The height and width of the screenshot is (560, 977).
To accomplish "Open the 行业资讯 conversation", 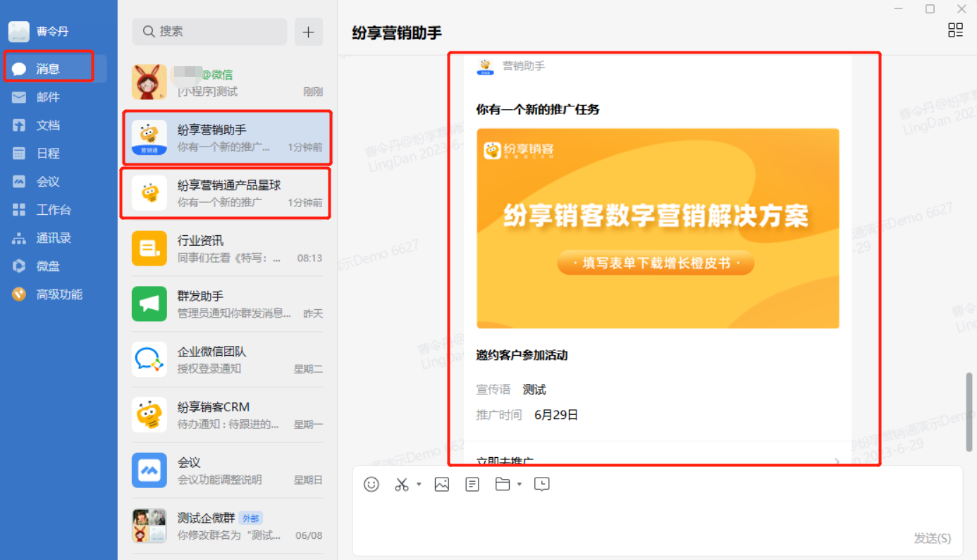I will point(228,249).
